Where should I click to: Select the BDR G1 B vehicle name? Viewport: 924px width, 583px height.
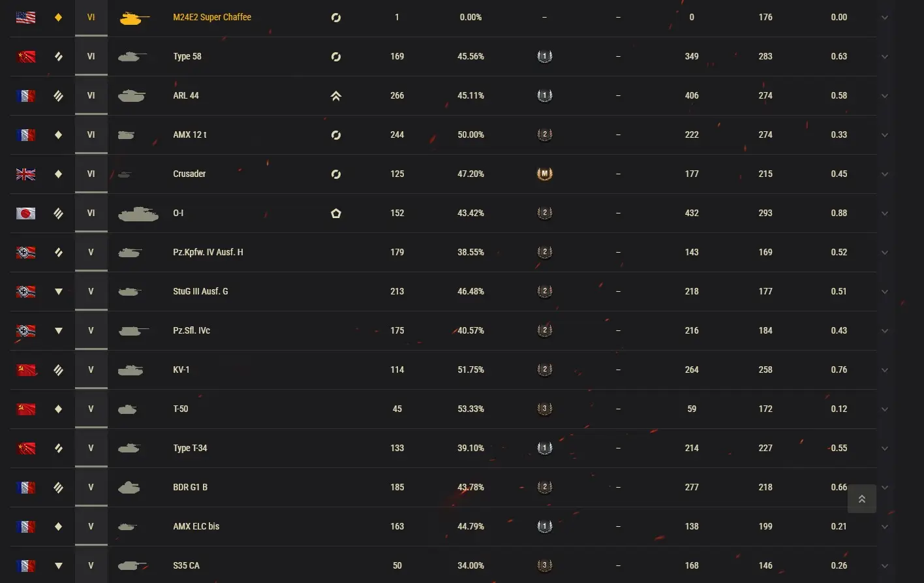190,487
